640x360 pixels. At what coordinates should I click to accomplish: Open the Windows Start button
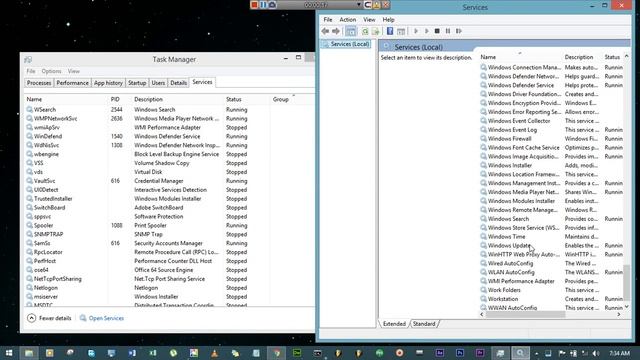[9, 353]
